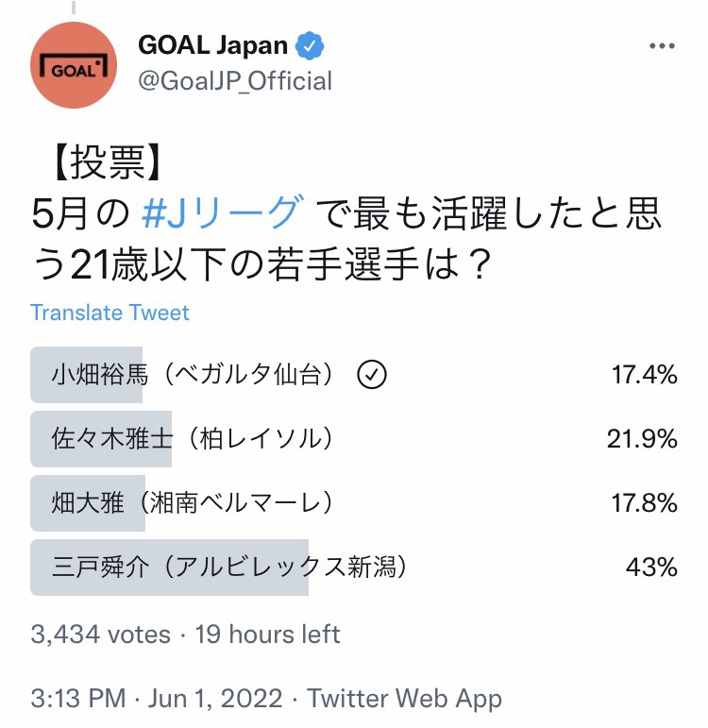Click the checkmark icon on voted option
This screenshot has height=728, width=708.
(373, 375)
